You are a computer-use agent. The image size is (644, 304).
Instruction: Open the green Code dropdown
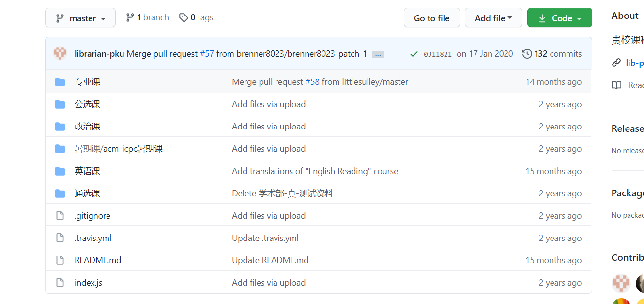pyautogui.click(x=559, y=17)
